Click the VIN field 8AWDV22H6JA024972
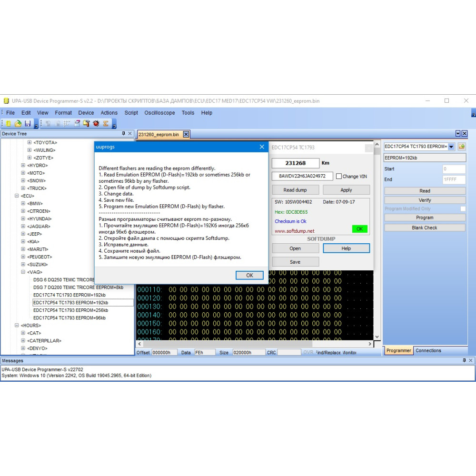The height and width of the screenshot is (476, 476). (302, 176)
